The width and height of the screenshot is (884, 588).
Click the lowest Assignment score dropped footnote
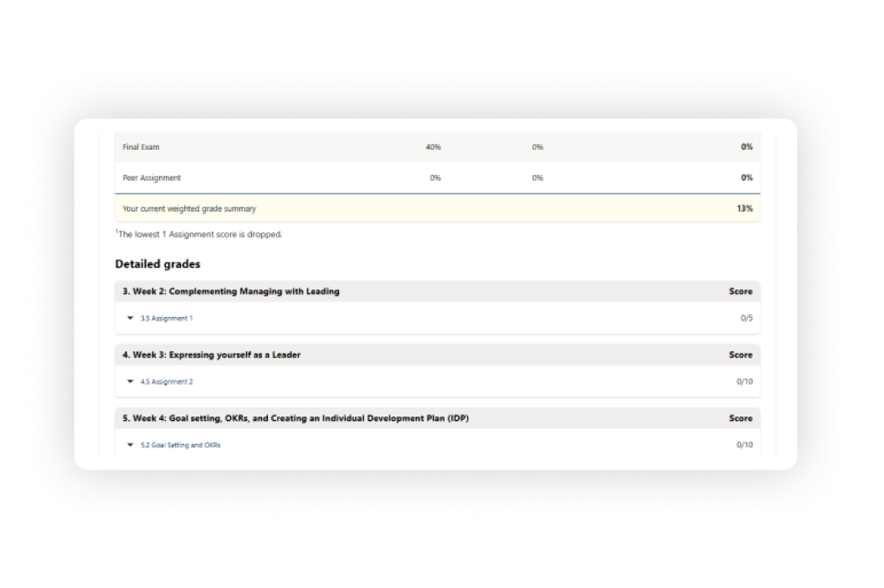click(199, 235)
